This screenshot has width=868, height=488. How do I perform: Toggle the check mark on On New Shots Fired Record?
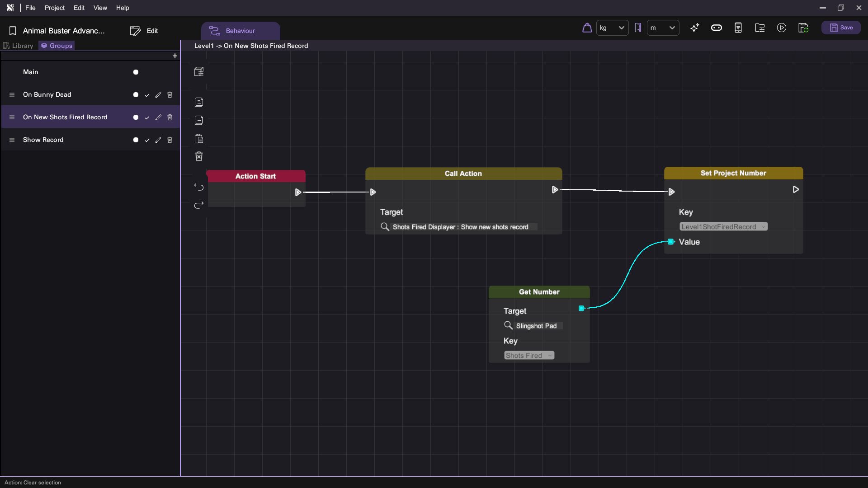147,117
